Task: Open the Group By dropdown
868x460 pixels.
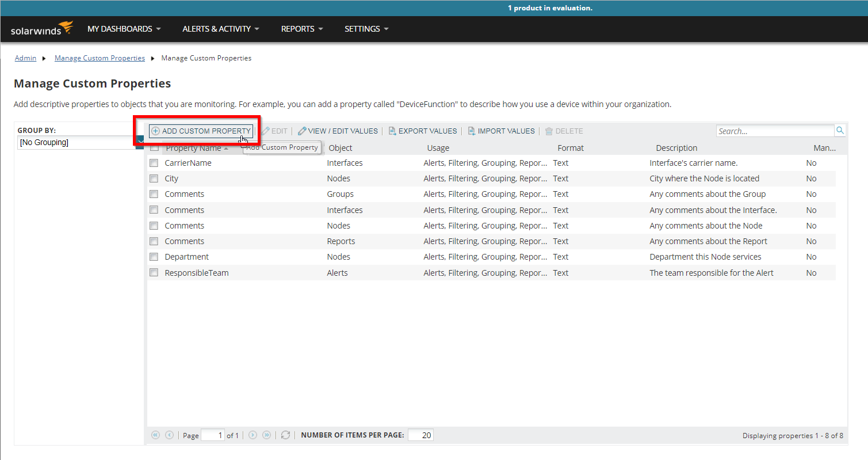Action: point(81,142)
